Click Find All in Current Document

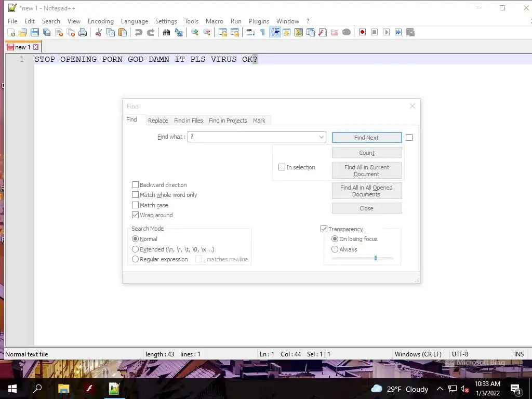pos(367,170)
